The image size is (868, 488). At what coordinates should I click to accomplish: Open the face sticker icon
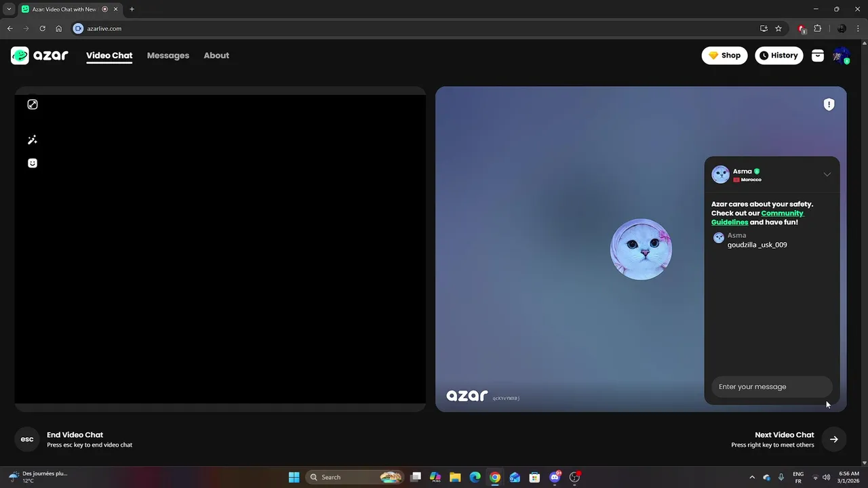(x=33, y=163)
